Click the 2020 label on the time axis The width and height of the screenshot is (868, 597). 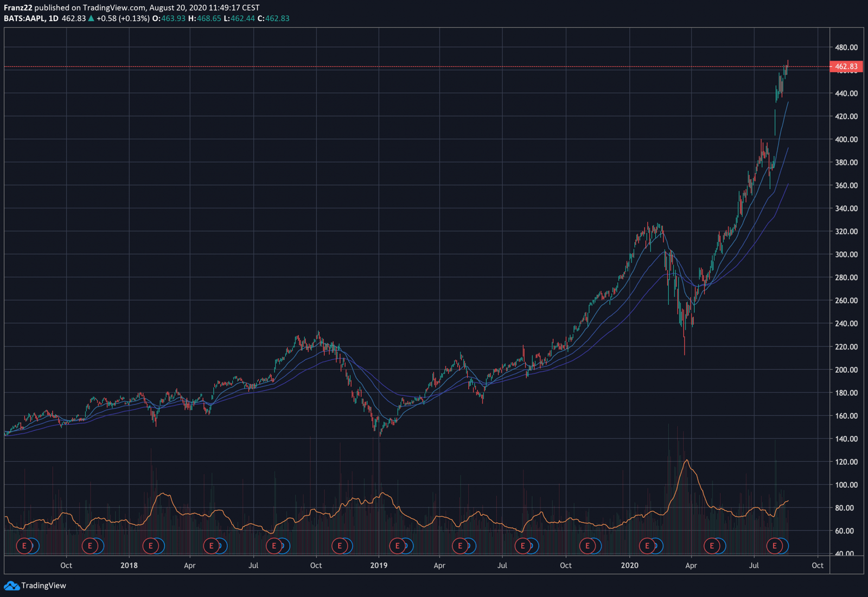click(629, 566)
